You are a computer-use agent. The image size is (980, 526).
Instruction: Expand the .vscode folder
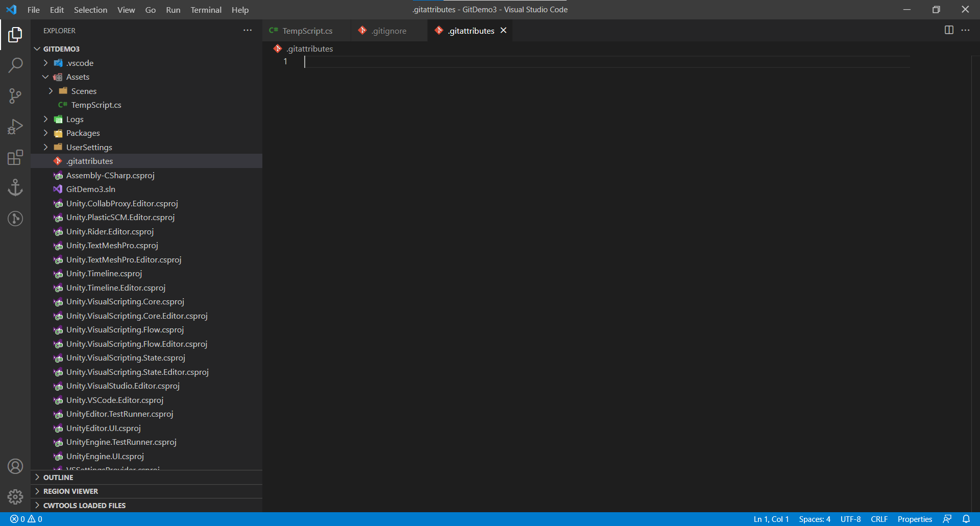pyautogui.click(x=45, y=63)
